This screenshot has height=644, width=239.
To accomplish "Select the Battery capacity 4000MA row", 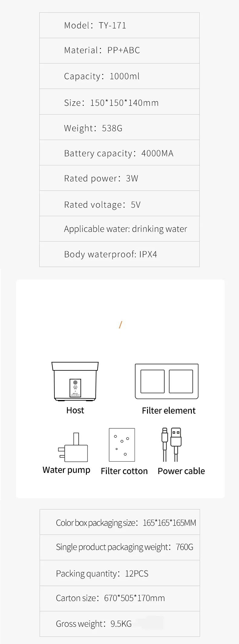I will click(x=119, y=153).
